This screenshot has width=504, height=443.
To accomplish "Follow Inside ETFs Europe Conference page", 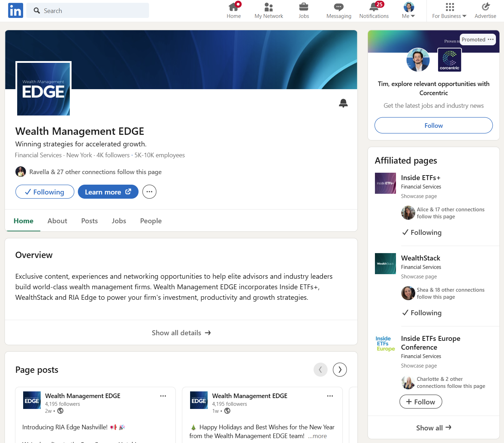I will [421, 402].
